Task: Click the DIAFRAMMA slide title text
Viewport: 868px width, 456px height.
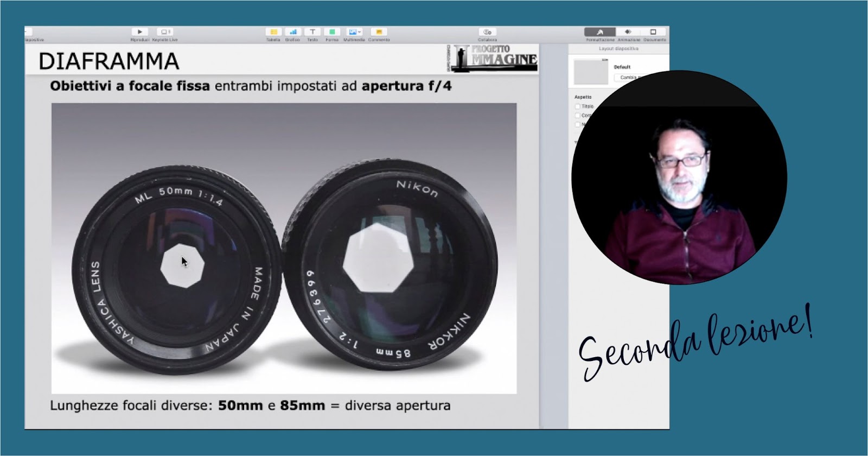Action: (108, 61)
